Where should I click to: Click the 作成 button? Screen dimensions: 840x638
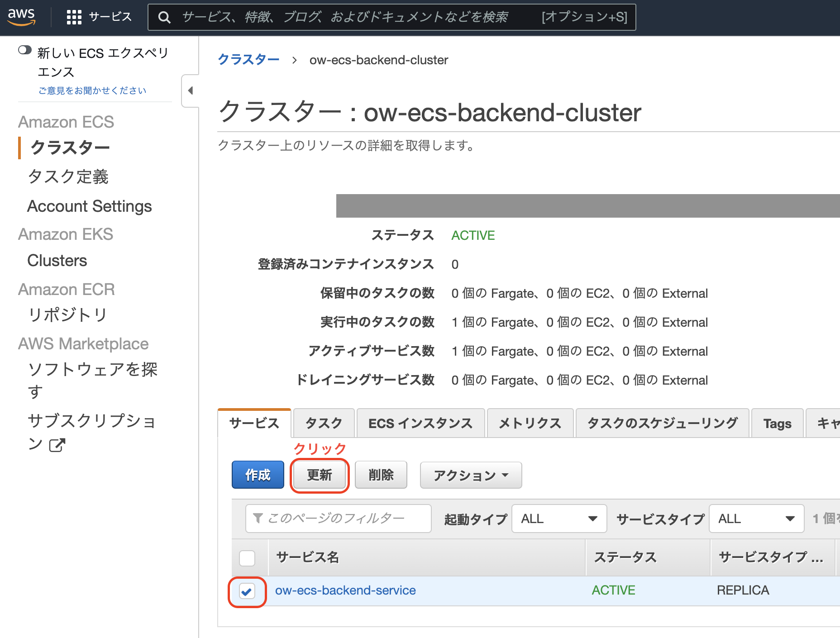point(258,475)
